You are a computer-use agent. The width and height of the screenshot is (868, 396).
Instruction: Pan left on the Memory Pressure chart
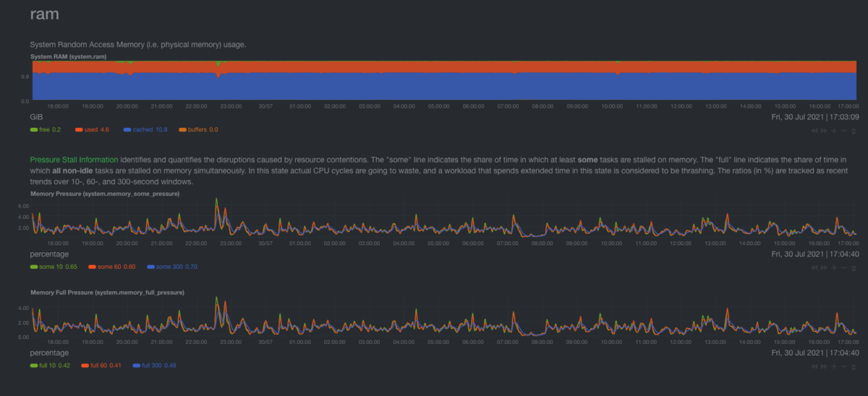(x=815, y=267)
